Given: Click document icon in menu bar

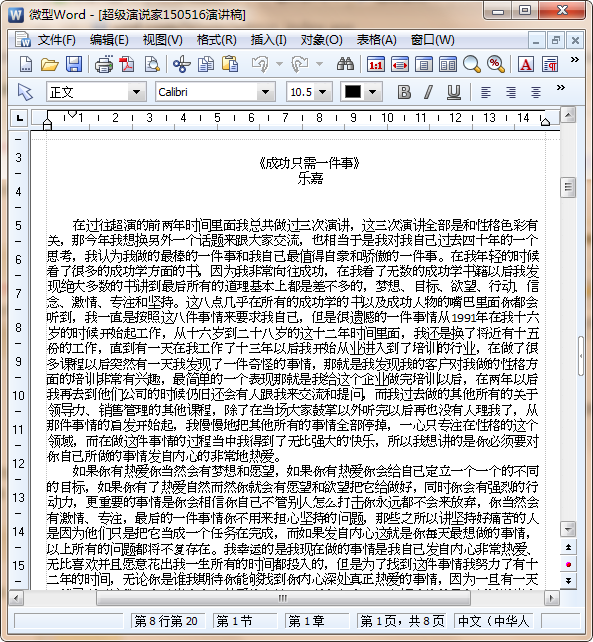Looking at the screenshot, I should coord(23,40).
